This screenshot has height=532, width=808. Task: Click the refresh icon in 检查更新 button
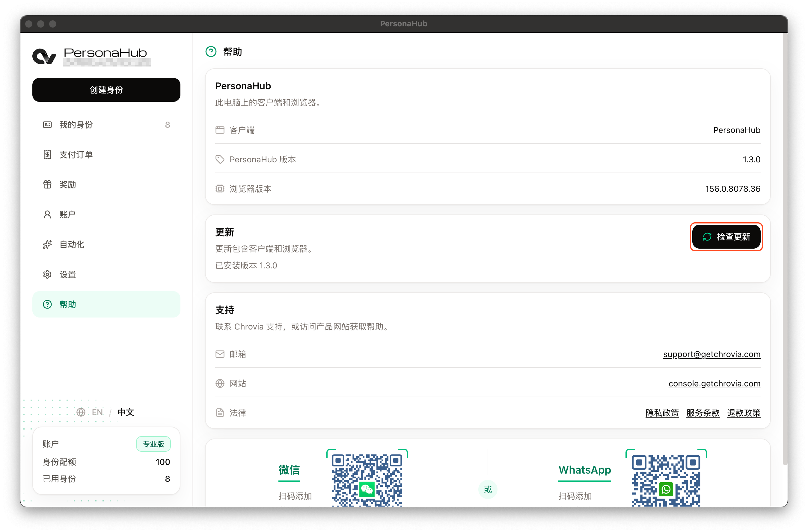[707, 236]
